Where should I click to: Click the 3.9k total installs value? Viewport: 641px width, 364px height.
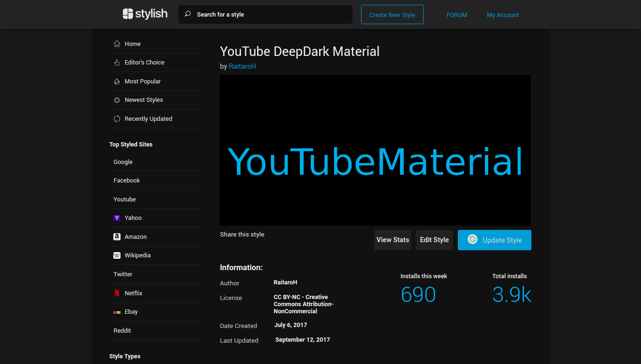(512, 295)
